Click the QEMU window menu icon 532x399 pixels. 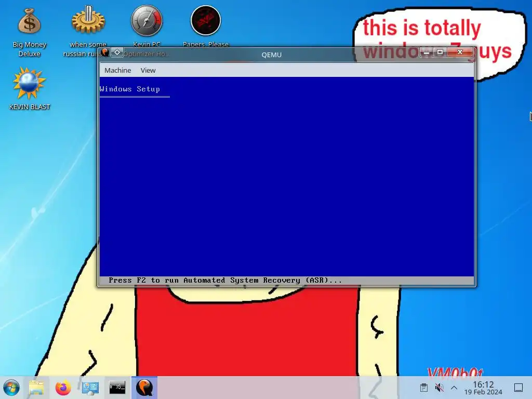pos(105,52)
